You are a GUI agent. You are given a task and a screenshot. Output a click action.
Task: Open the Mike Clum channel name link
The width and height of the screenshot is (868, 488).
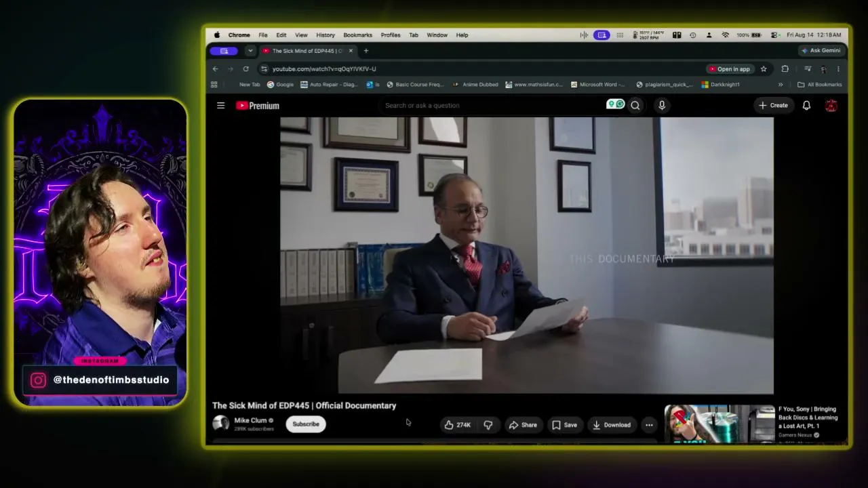pyautogui.click(x=250, y=420)
